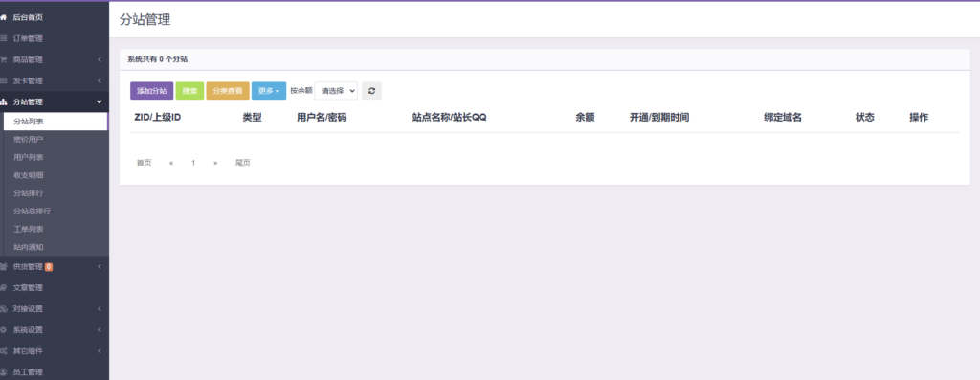The image size is (980, 380).
Task: Click the ZID/上级ID column header
Action: point(158,118)
